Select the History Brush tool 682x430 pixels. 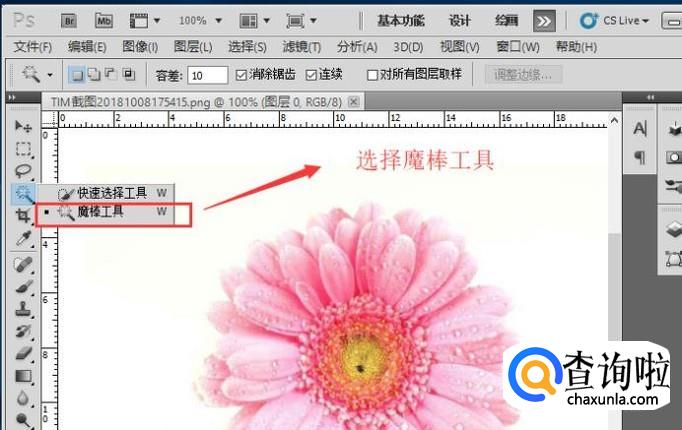pos(23,331)
